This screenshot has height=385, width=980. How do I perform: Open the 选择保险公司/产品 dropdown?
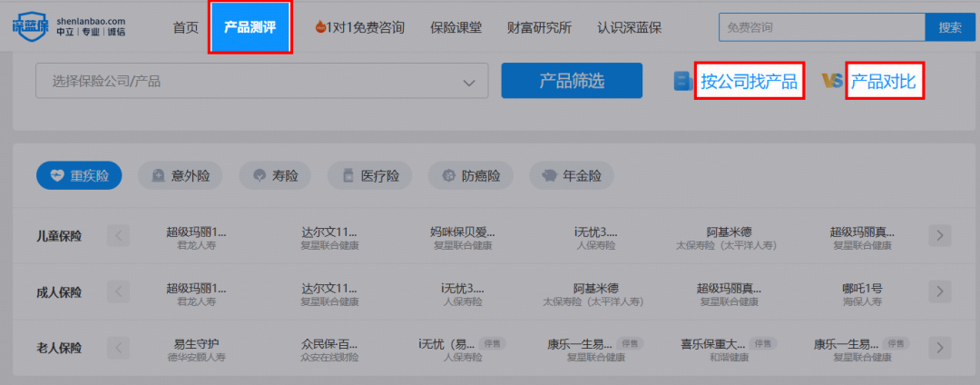point(262,81)
